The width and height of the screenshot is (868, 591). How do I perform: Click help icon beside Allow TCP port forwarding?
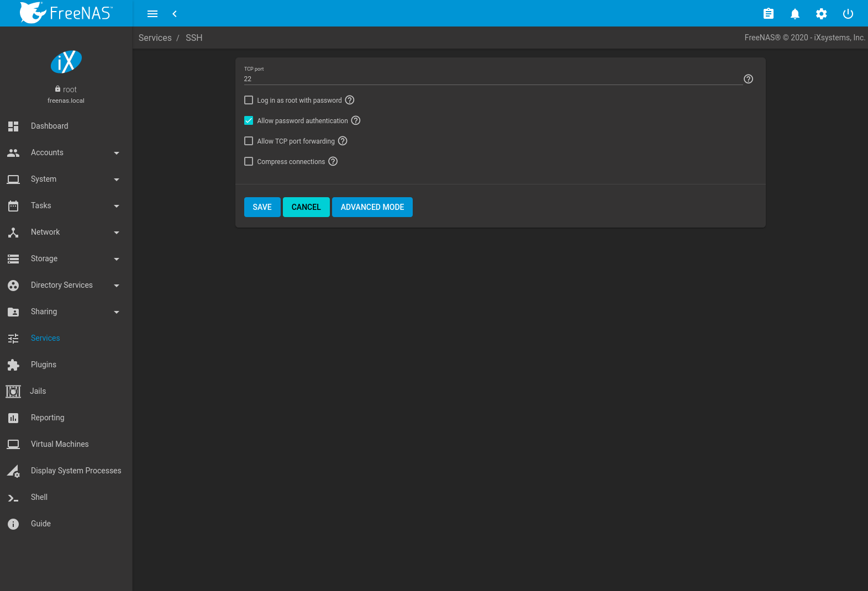pyautogui.click(x=343, y=141)
